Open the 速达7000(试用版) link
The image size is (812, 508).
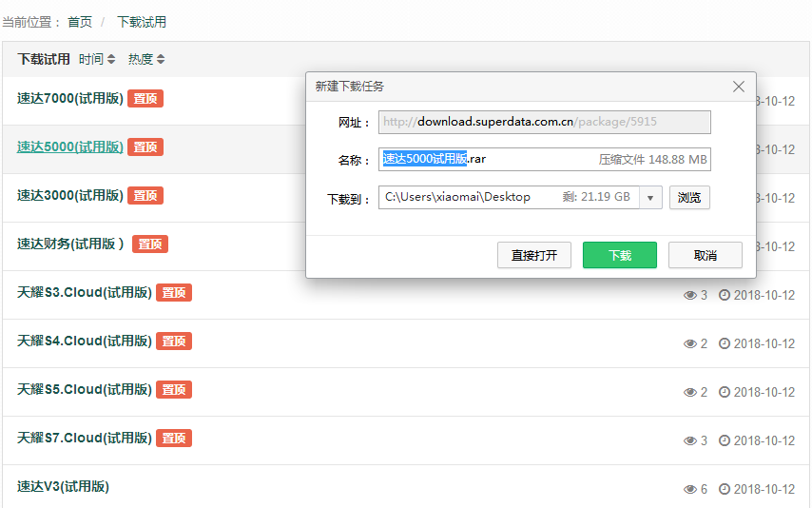click(70, 98)
